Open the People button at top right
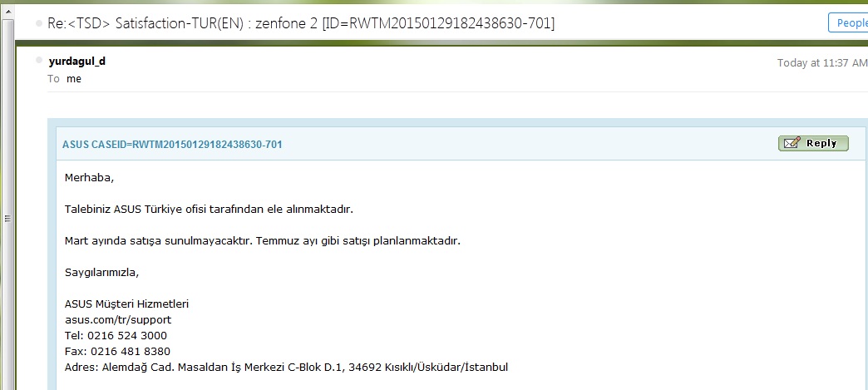Viewport: 868px width, 390px height. click(x=848, y=22)
